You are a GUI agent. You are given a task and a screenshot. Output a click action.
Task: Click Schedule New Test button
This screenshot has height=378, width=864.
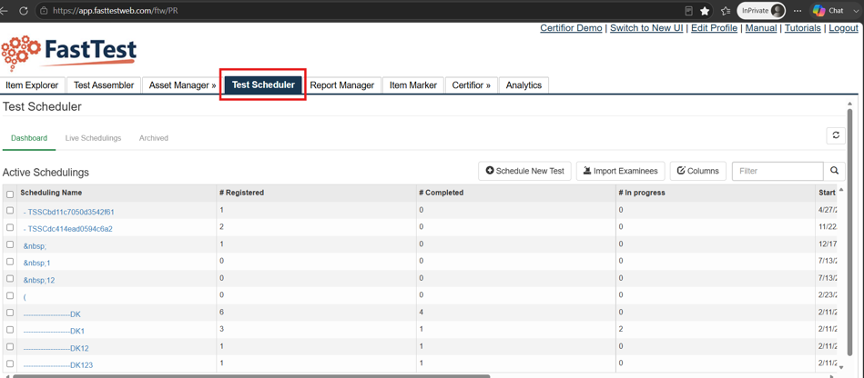click(x=525, y=171)
